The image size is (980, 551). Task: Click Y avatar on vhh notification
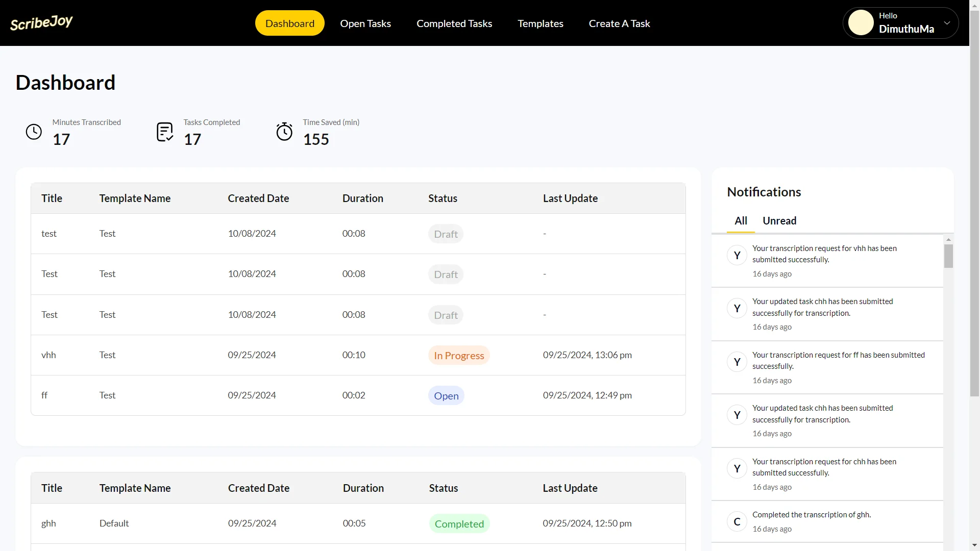pyautogui.click(x=737, y=256)
